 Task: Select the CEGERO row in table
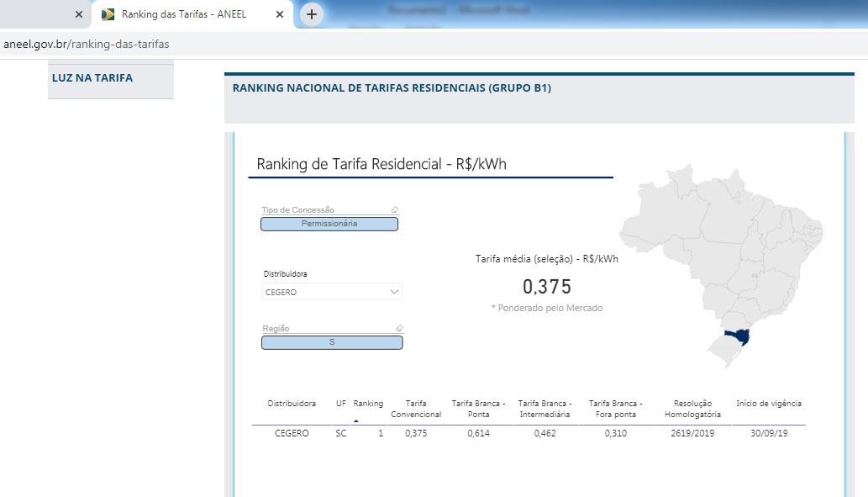point(292,434)
